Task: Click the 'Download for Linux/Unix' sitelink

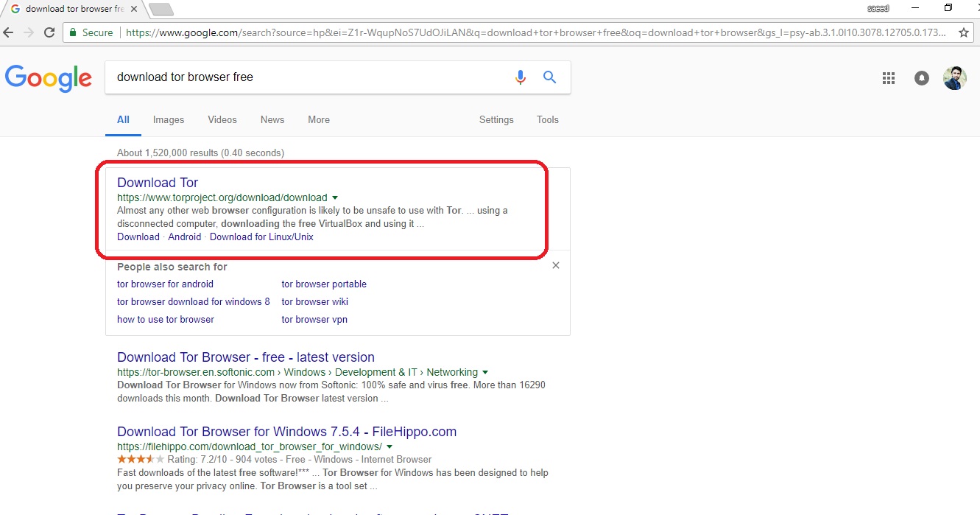Action: point(261,237)
